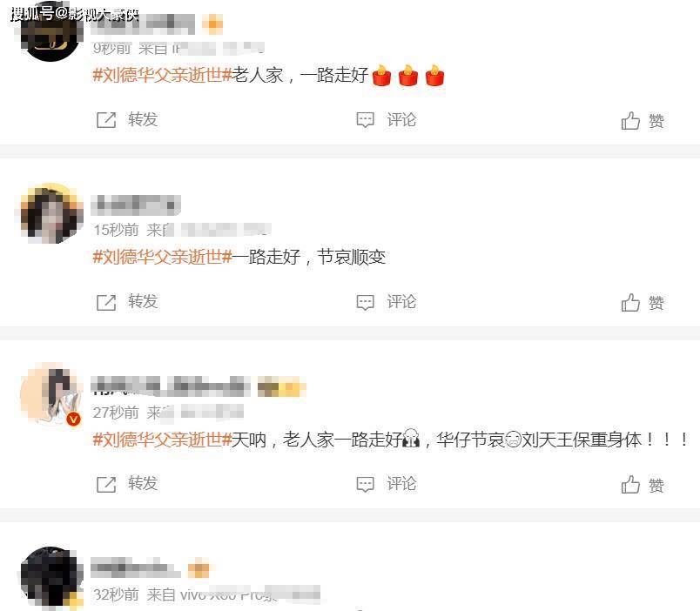Click 赞 text on third post

click(656, 485)
